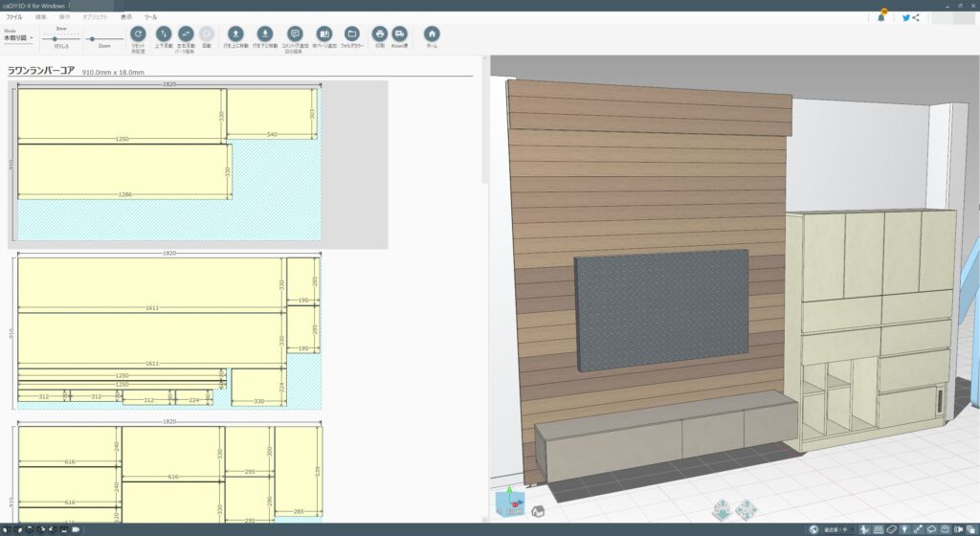Click the 上下反転 vertical flip icon

[164, 33]
